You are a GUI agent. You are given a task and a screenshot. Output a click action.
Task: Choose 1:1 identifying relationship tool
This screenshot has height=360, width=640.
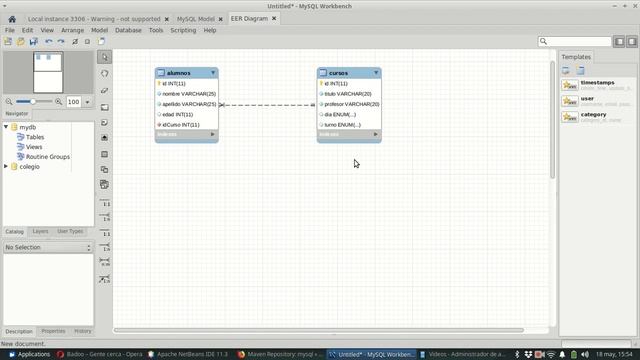click(x=105, y=232)
